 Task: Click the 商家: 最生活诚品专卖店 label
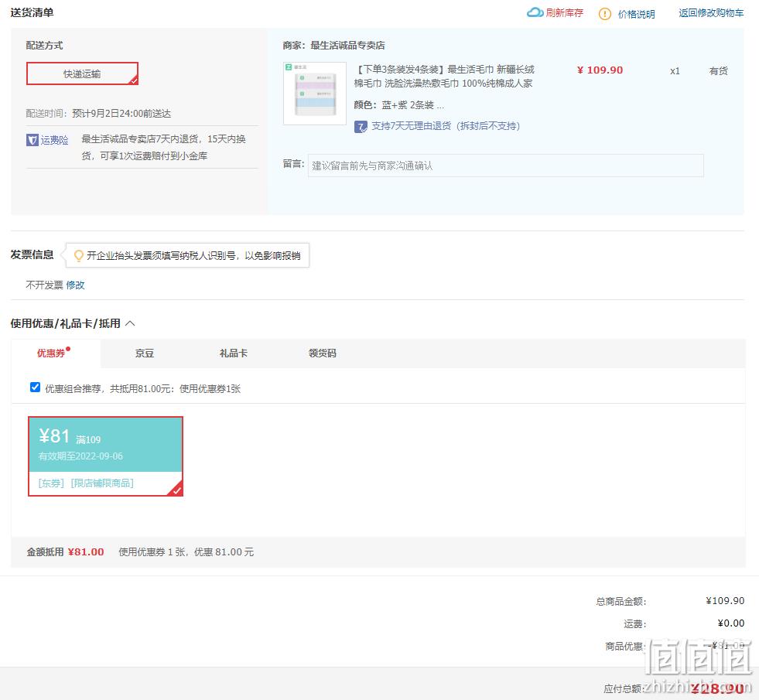pos(334,46)
